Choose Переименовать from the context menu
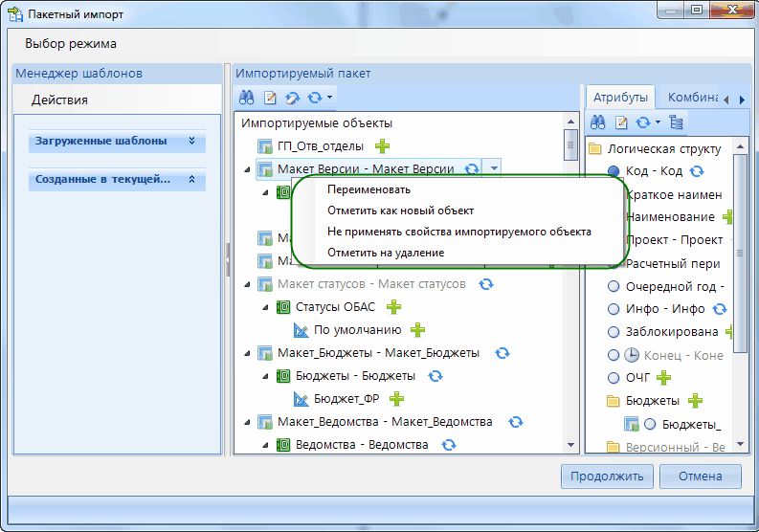This screenshot has width=759, height=532. 364,189
